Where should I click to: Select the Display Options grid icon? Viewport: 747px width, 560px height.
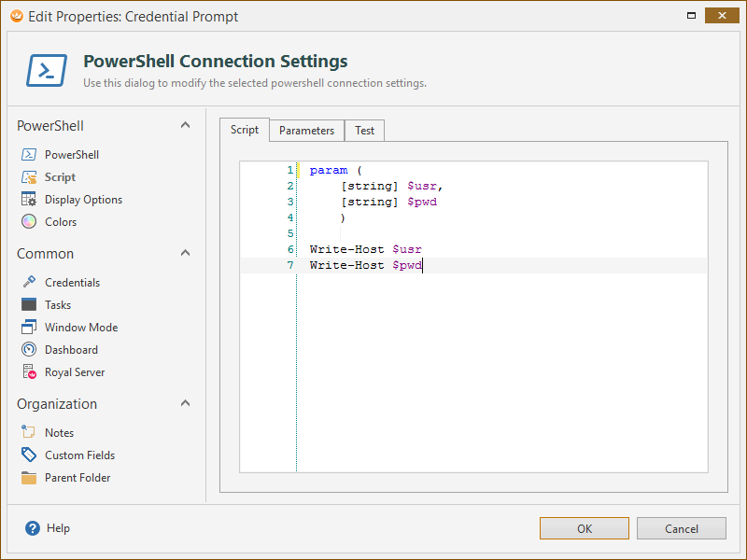click(x=28, y=200)
